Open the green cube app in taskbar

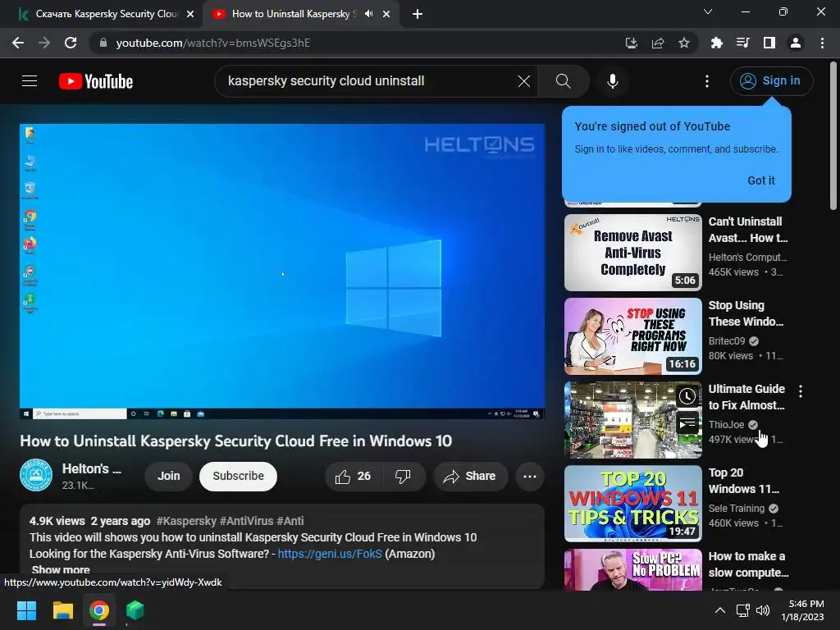135,610
